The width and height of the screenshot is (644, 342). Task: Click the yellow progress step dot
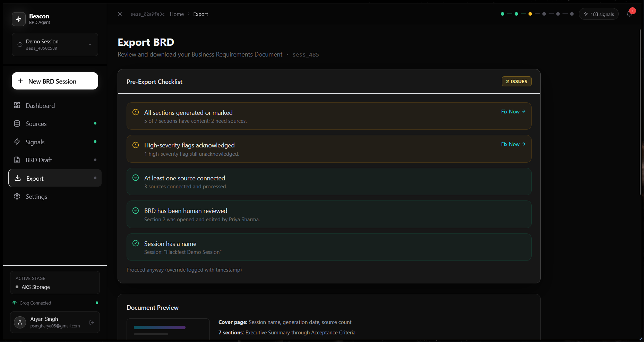pyautogui.click(x=530, y=14)
